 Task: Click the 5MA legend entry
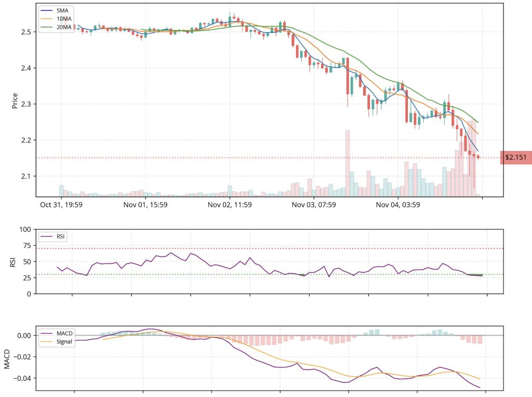[x=54, y=10]
